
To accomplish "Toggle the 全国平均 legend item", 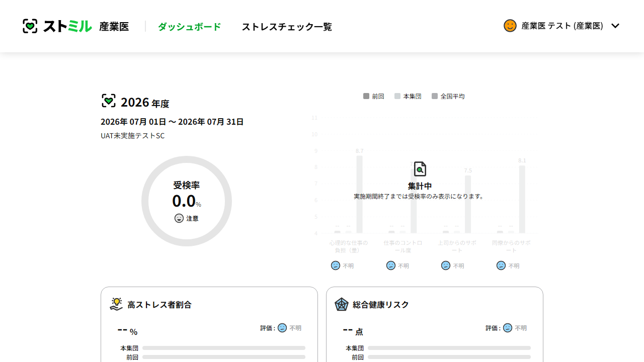I will 448,96.
